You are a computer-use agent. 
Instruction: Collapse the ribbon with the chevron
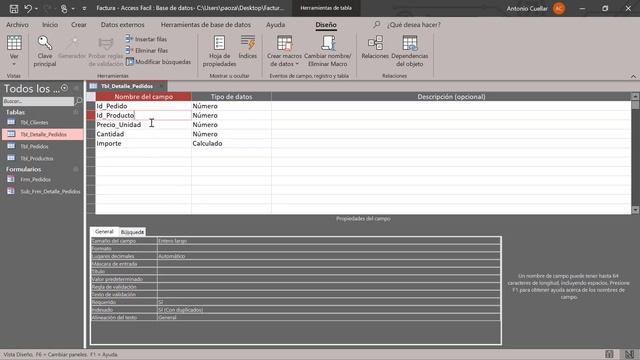point(633,76)
